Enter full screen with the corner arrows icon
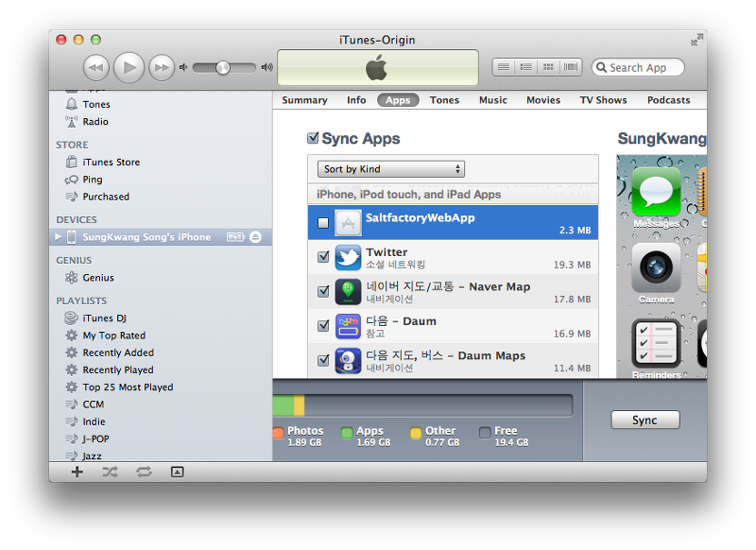The height and width of the screenshot is (550, 756). click(696, 40)
